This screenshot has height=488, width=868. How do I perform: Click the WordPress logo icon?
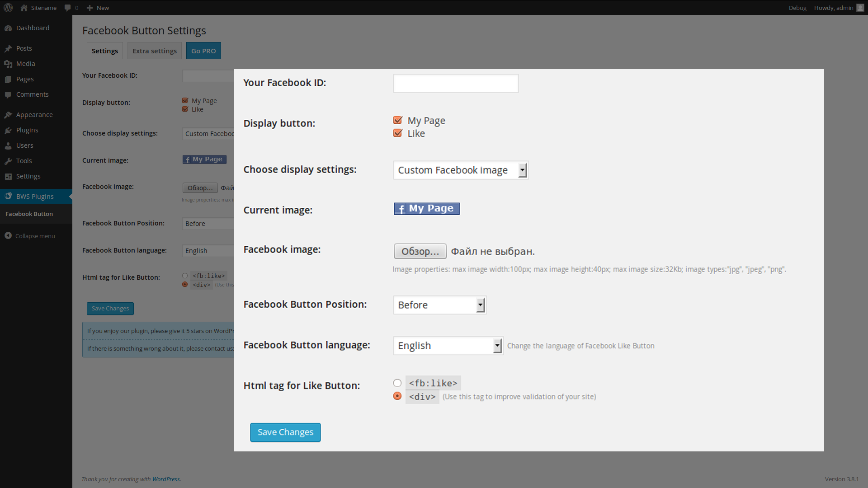tap(8, 8)
